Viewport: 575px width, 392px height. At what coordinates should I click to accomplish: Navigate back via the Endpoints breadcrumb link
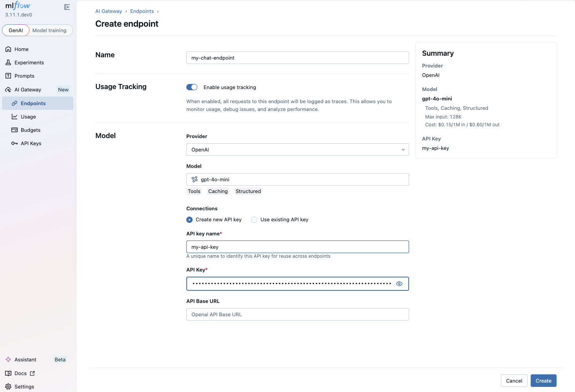point(142,11)
